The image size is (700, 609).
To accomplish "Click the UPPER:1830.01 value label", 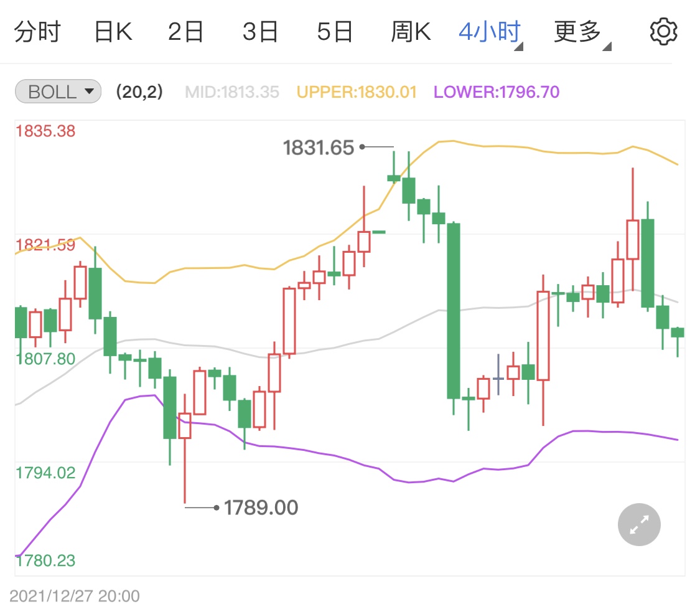I will click(x=357, y=92).
